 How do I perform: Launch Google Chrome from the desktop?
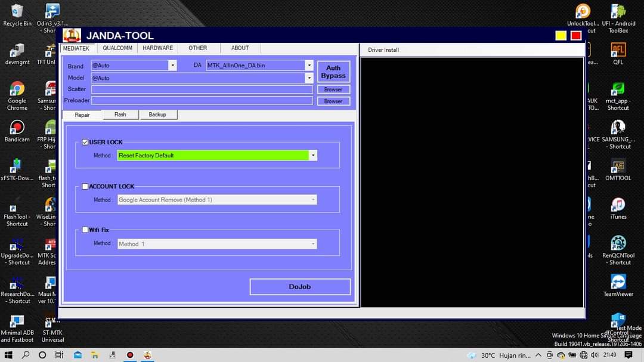coord(17,96)
